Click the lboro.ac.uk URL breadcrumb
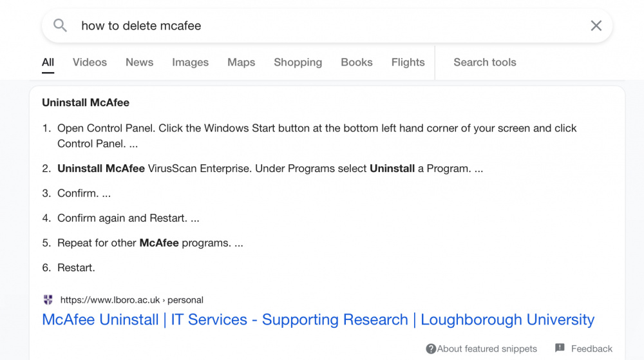Screen dimensions: 644x360 131,299
